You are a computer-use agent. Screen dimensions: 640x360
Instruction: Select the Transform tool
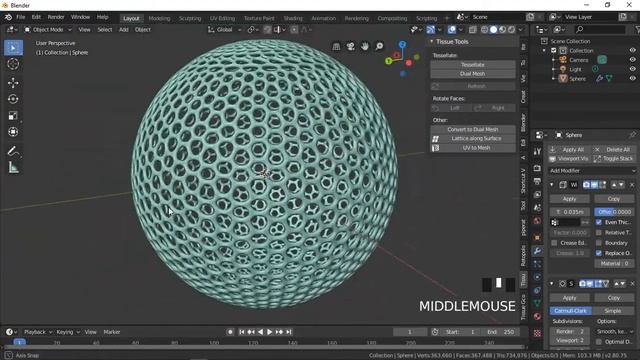click(13, 132)
